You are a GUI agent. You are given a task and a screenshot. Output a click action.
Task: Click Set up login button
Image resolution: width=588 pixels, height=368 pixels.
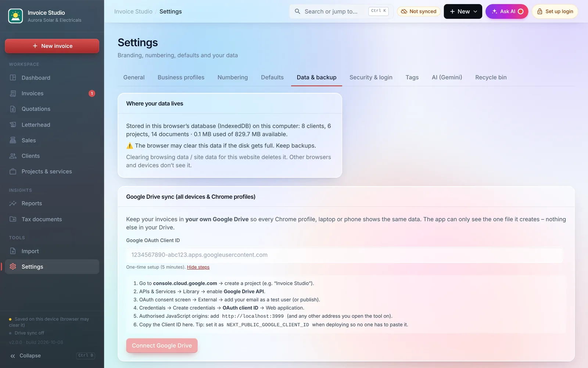coord(555,11)
